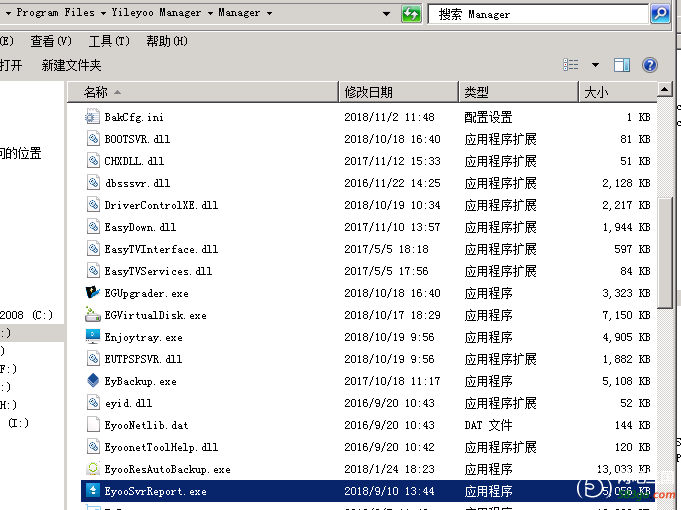Sort by the 类型 column header
Image resolution: width=681 pixels, height=510 pixels.
click(x=519, y=92)
